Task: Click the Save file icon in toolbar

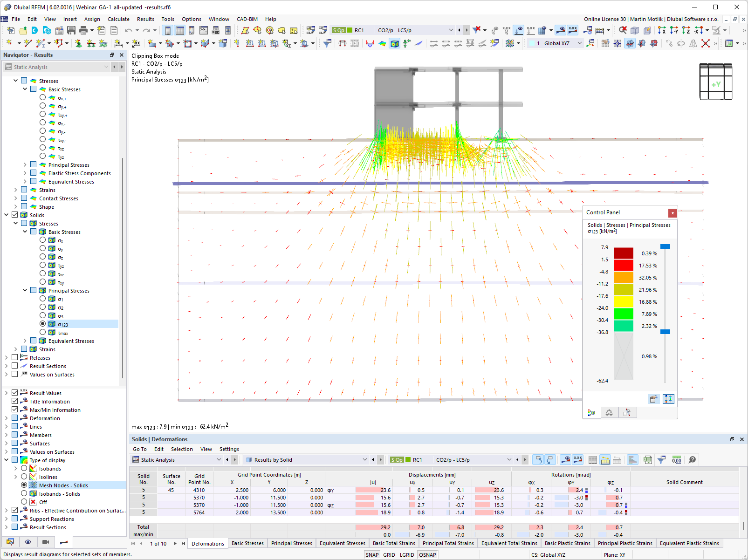Action: [71, 30]
